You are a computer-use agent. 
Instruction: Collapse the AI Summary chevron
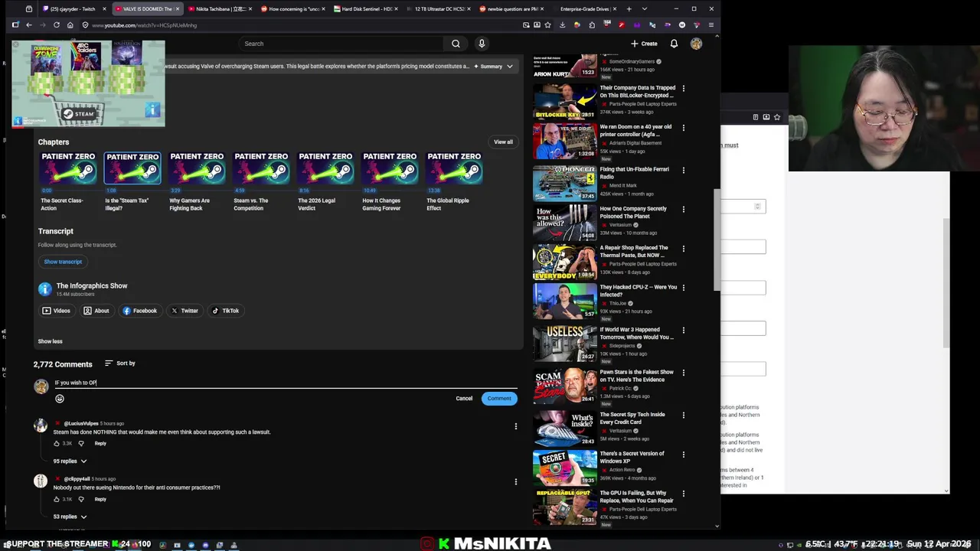pyautogui.click(x=510, y=67)
